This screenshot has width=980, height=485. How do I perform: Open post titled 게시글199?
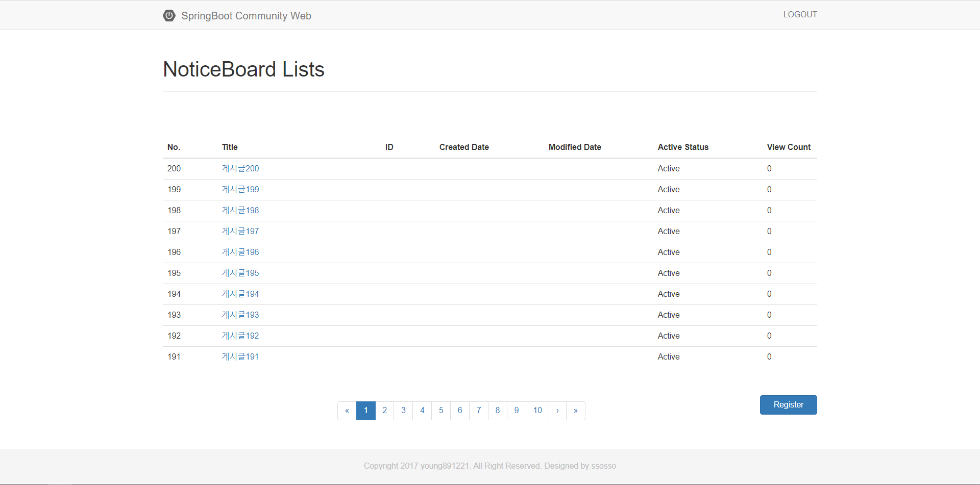pyautogui.click(x=240, y=189)
